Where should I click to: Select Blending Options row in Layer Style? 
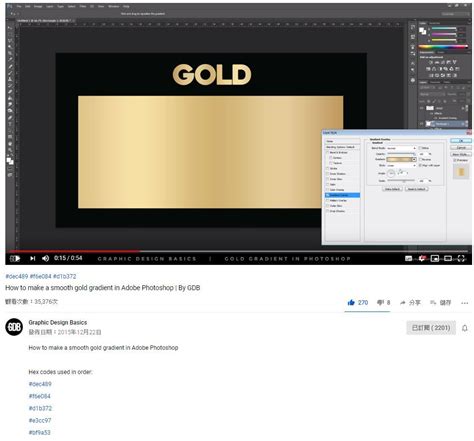pyautogui.click(x=342, y=147)
